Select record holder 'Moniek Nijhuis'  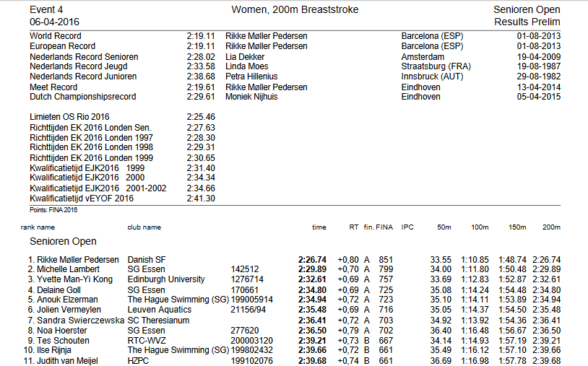pos(251,97)
